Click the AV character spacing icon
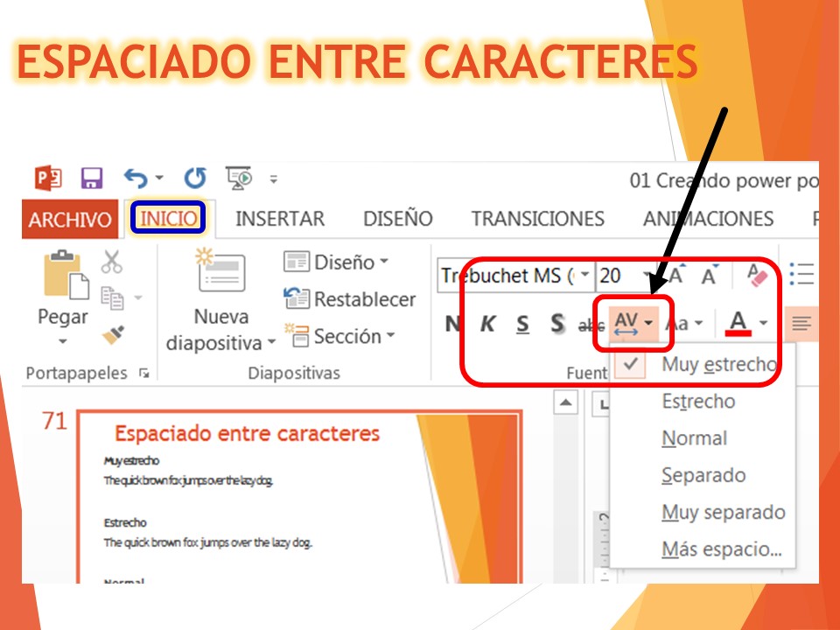 pyautogui.click(x=626, y=323)
